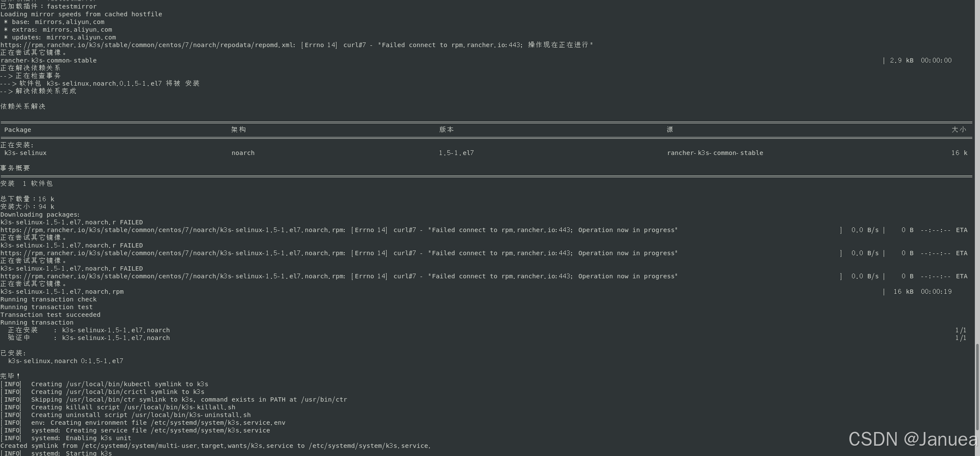The width and height of the screenshot is (980, 456).
Task: Click the '正在安装 : k3s-selinux-1.5-1.el7.noarch' line
Action: [89, 330]
